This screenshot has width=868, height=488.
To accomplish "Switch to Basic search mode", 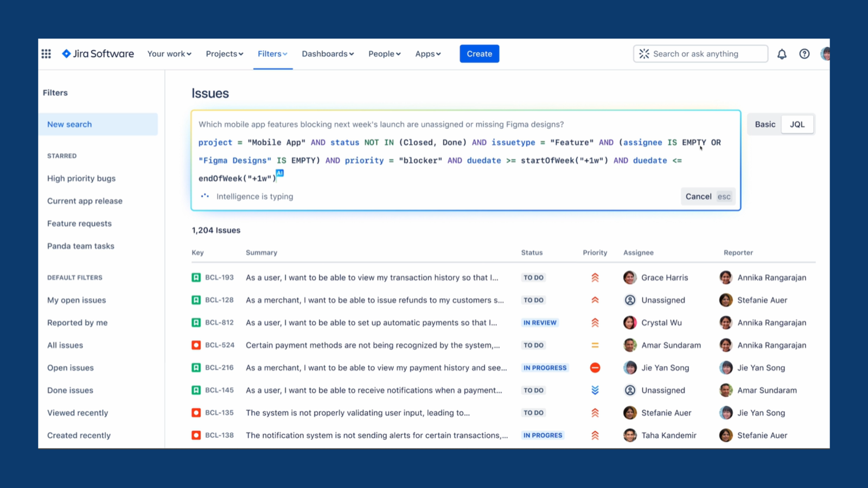I will (x=765, y=124).
